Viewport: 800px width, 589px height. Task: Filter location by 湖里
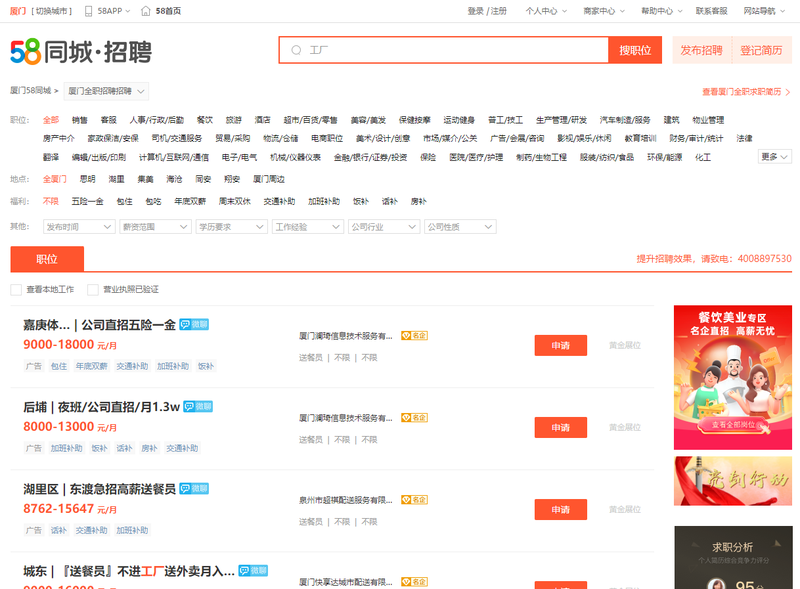point(116,179)
